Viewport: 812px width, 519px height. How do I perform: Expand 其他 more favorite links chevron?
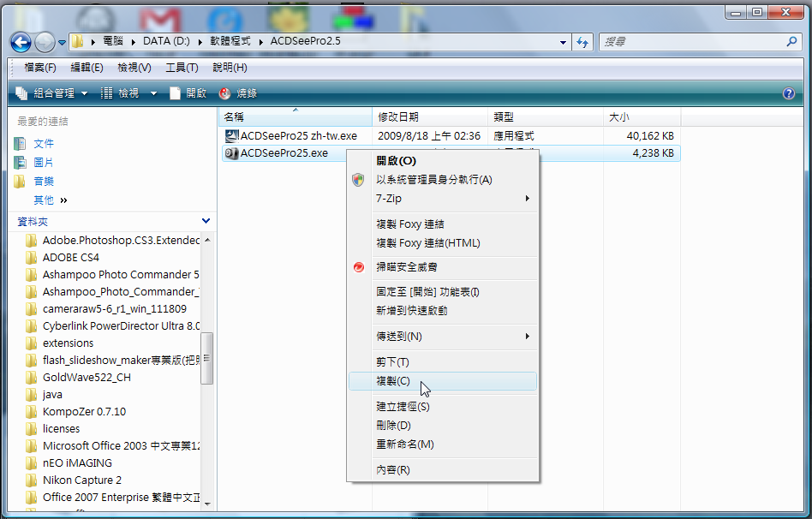tap(63, 200)
